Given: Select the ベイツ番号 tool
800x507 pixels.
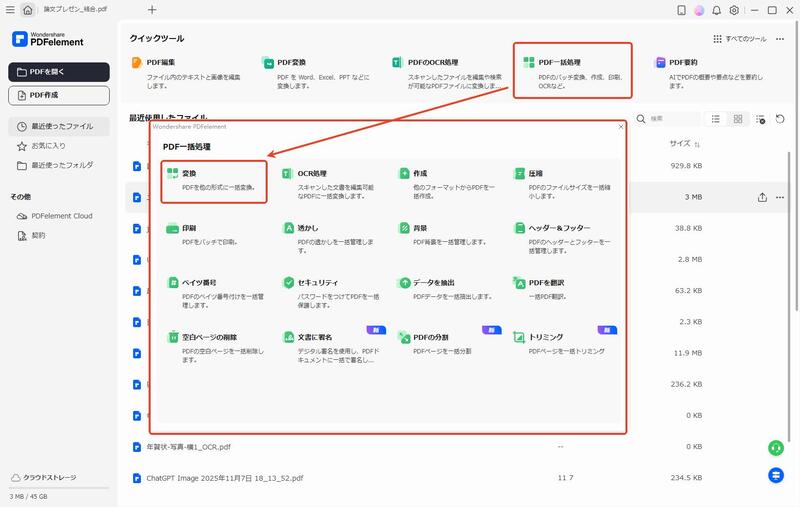Looking at the screenshot, I should pyautogui.click(x=214, y=293).
